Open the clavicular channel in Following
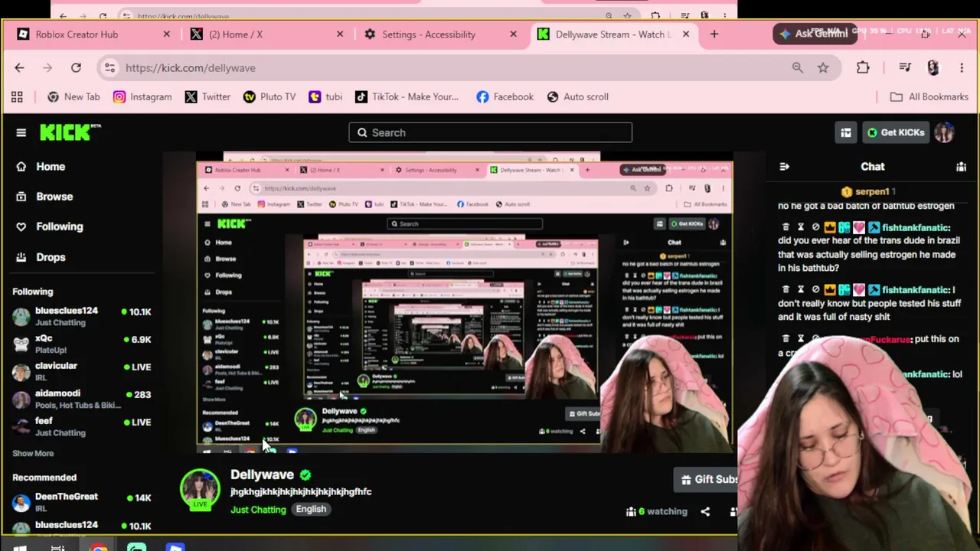Screen dimensions: 980x551 coord(81,371)
